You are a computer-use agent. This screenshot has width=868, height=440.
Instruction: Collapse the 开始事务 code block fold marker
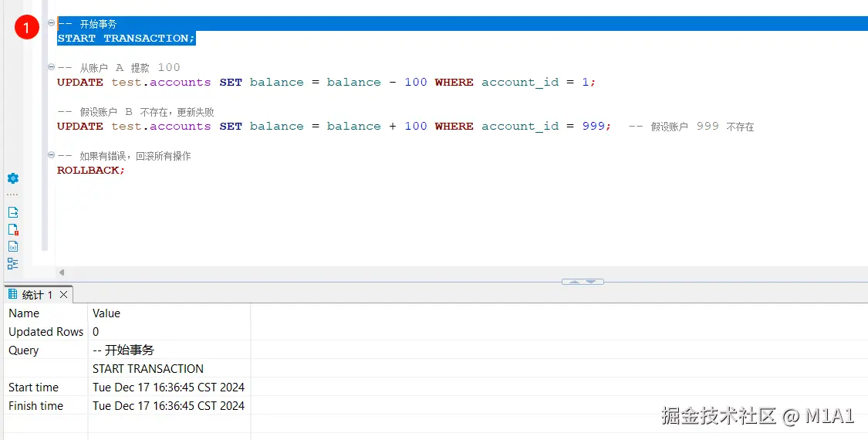click(x=52, y=22)
